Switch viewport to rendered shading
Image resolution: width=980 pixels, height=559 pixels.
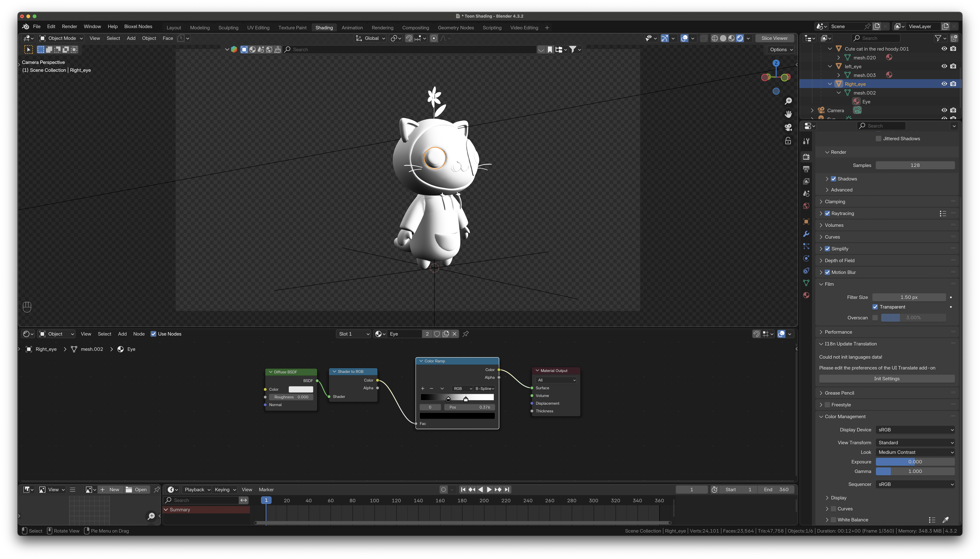[740, 38]
